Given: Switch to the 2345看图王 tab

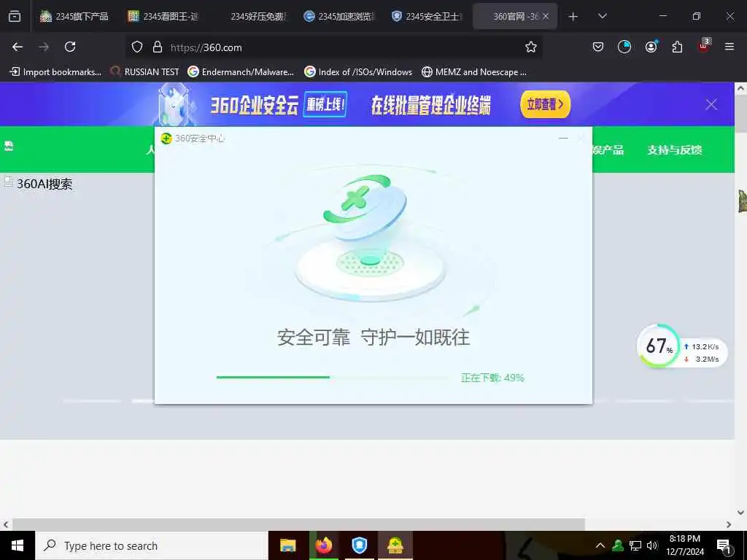Looking at the screenshot, I should (x=163, y=16).
